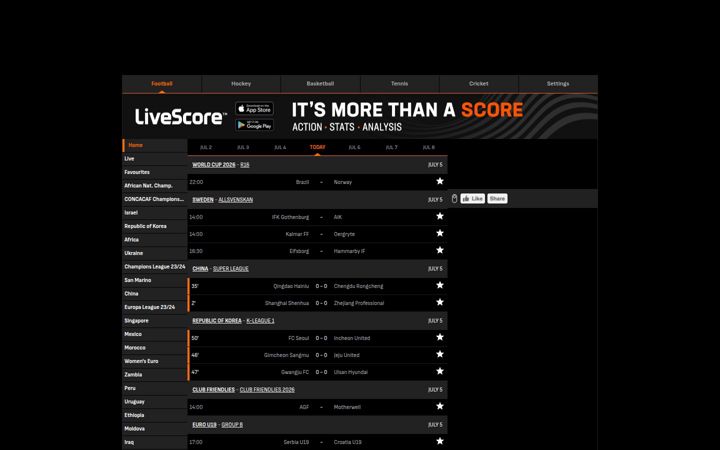Image resolution: width=720 pixels, height=450 pixels.
Task: Click the Facebook Share button
Action: (497, 198)
